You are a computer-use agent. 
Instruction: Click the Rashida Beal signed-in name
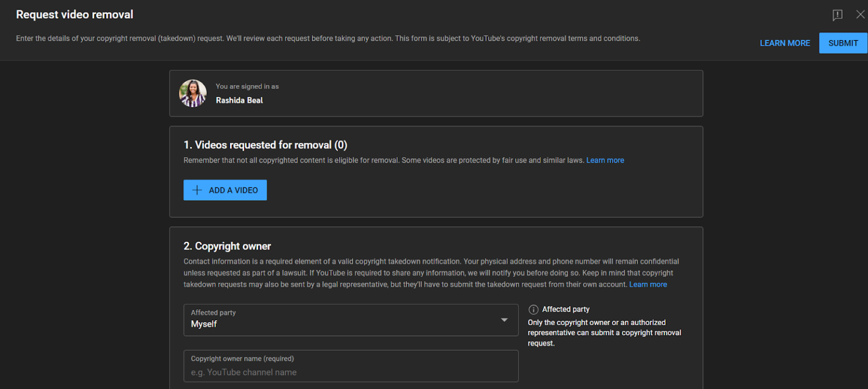(x=238, y=100)
